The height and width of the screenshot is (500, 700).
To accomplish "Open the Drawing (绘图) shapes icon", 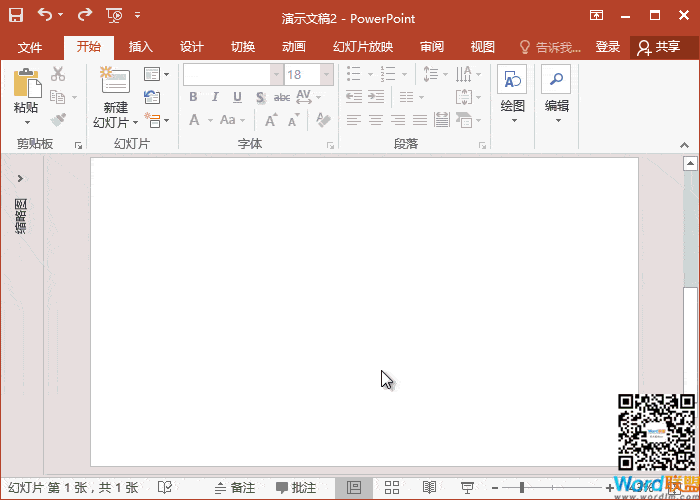I will coord(512,82).
